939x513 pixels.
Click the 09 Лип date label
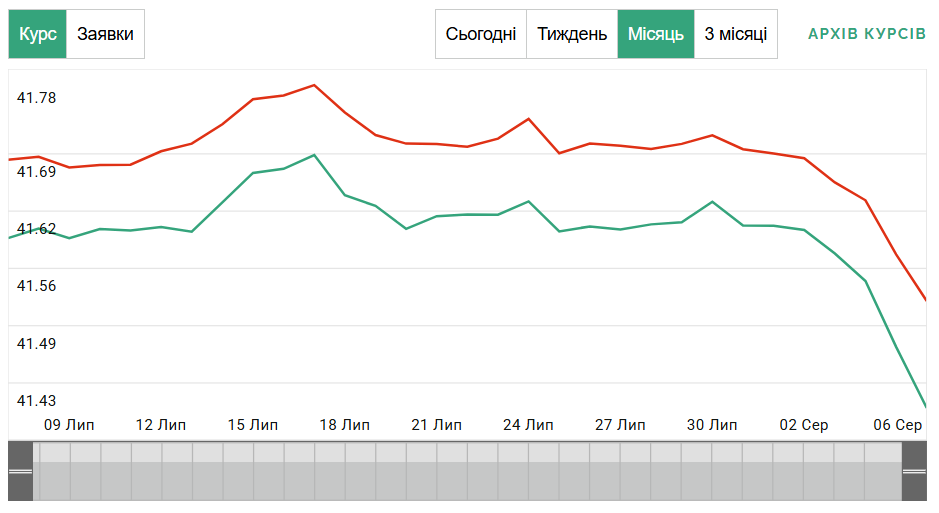tap(69, 425)
